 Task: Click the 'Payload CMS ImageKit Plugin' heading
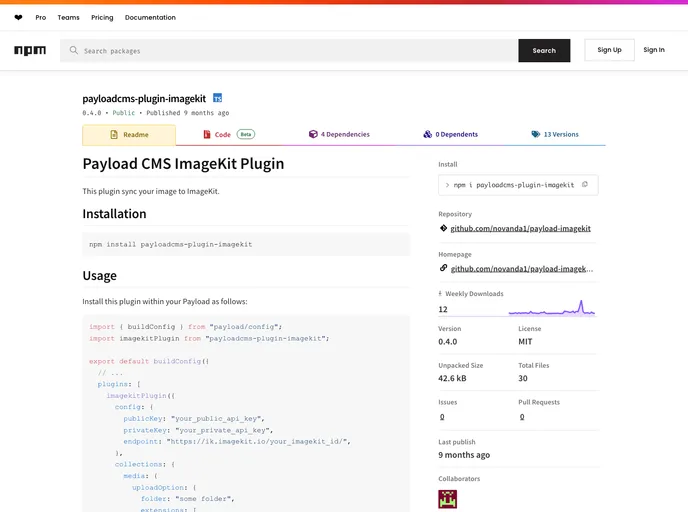click(183, 164)
